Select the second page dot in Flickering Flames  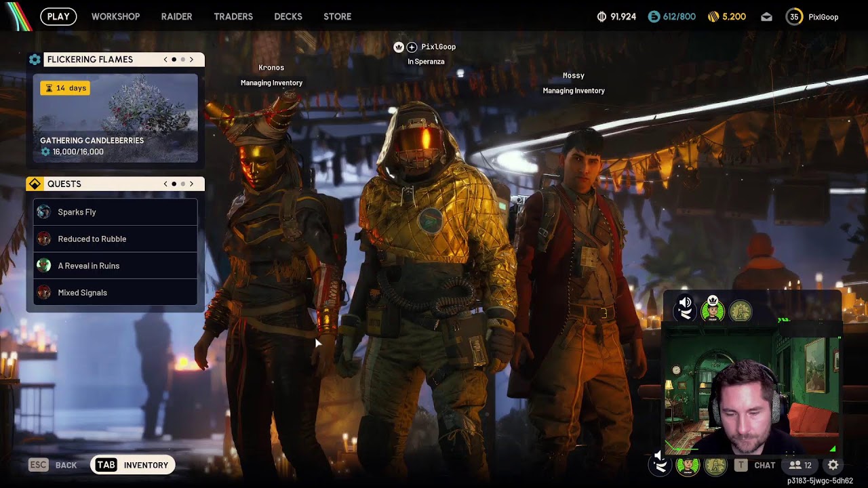(x=183, y=60)
